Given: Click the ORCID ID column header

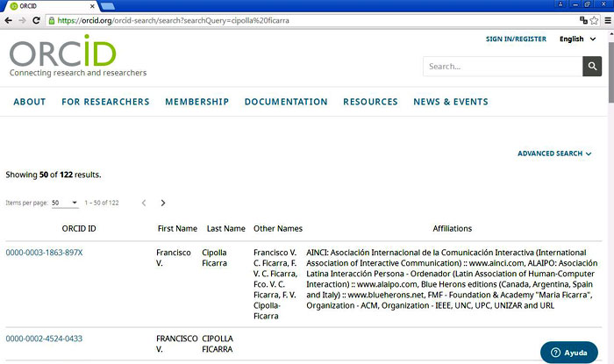Looking at the screenshot, I should click(x=79, y=229).
